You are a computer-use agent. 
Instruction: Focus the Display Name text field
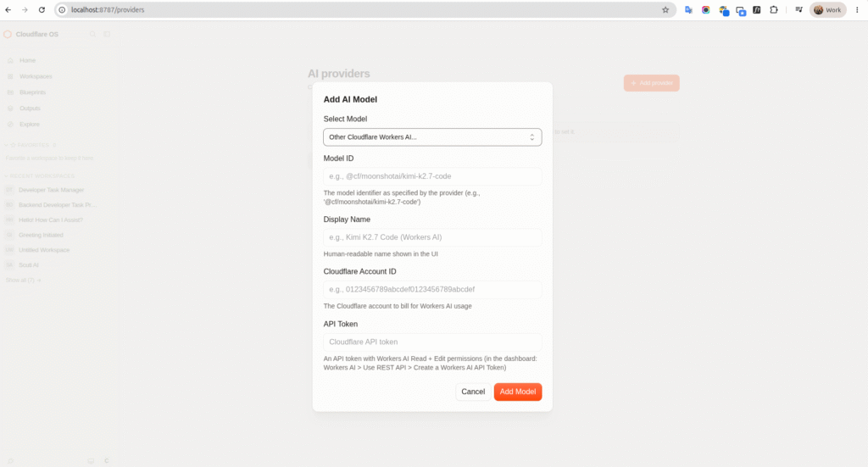[432, 237]
